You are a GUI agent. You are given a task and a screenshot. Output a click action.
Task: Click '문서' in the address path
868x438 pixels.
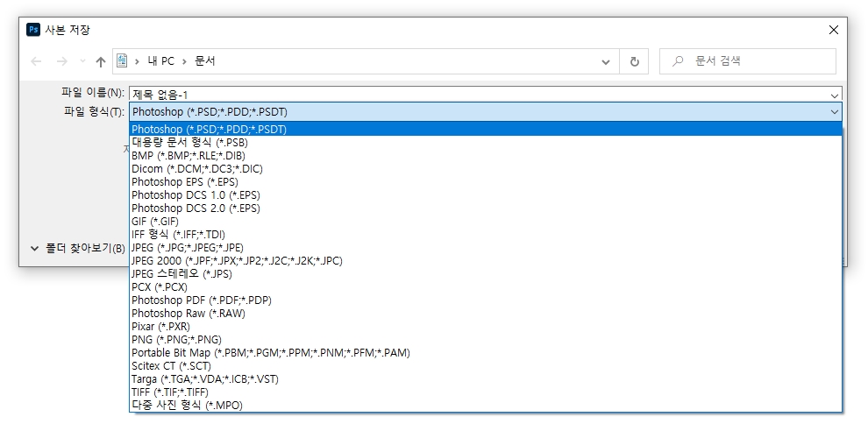pos(205,60)
